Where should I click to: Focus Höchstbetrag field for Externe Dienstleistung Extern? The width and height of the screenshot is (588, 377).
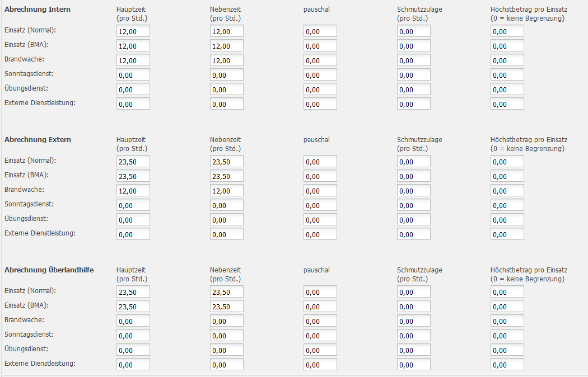click(x=507, y=234)
